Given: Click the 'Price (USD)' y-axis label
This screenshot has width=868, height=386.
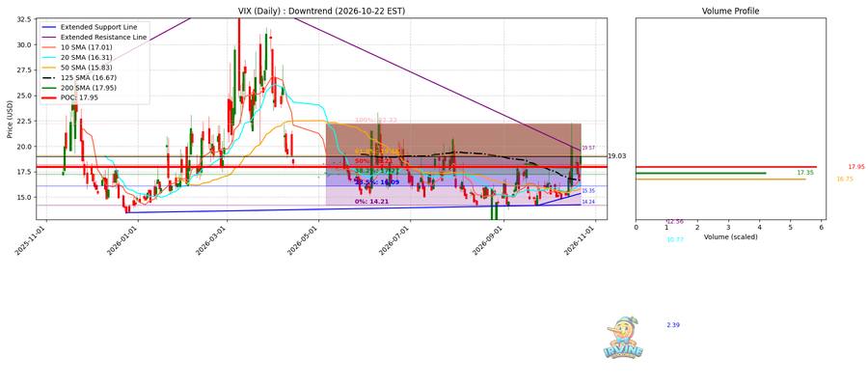Looking at the screenshot, I should pyautogui.click(x=11, y=119).
